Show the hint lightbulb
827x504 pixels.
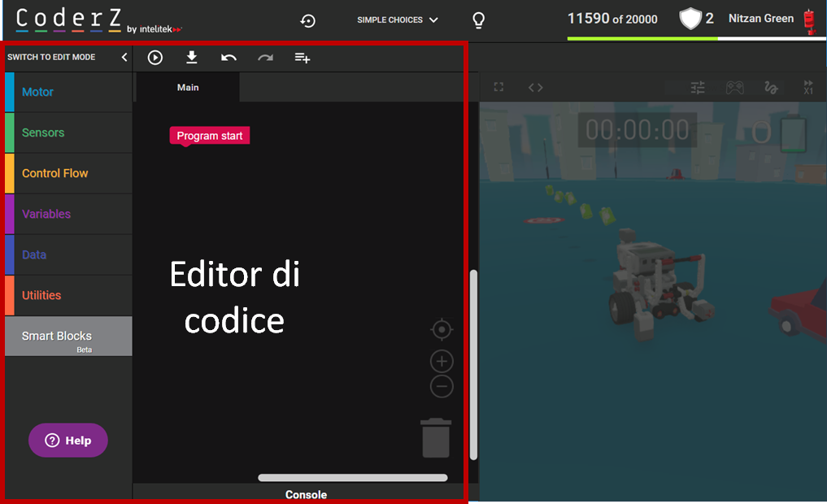coord(478,20)
